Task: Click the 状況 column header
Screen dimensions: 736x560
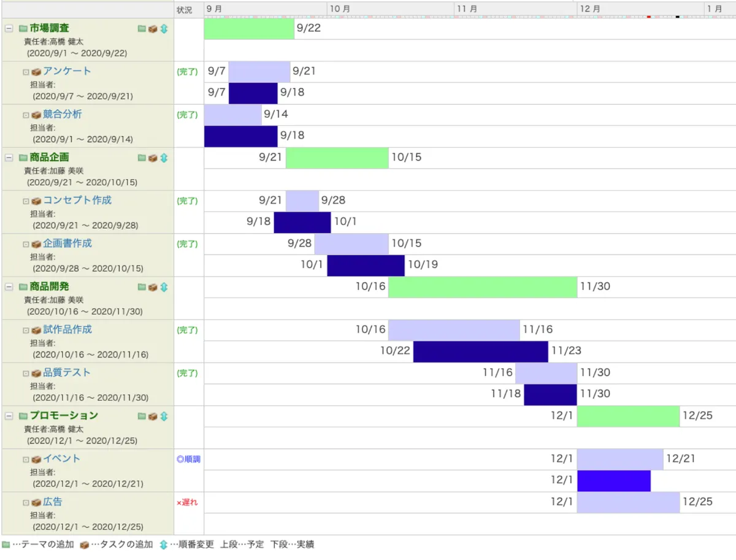Action: tap(184, 10)
